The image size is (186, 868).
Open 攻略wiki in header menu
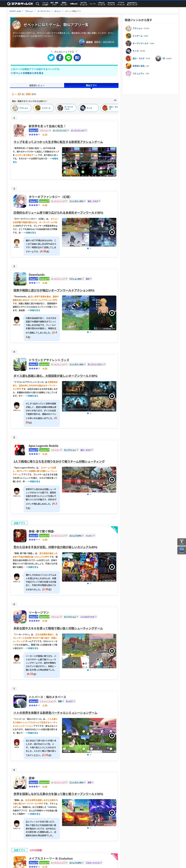(74, 4)
